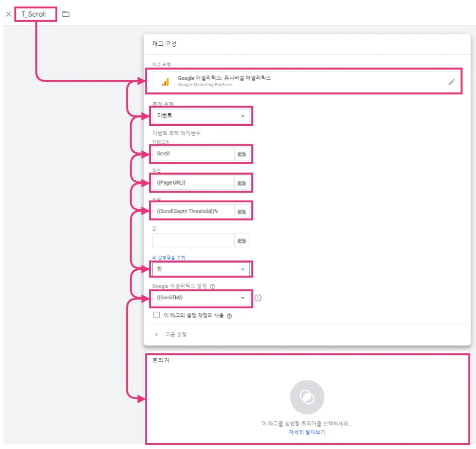Open the 자세히 알아보기 learn more link

pyautogui.click(x=307, y=432)
